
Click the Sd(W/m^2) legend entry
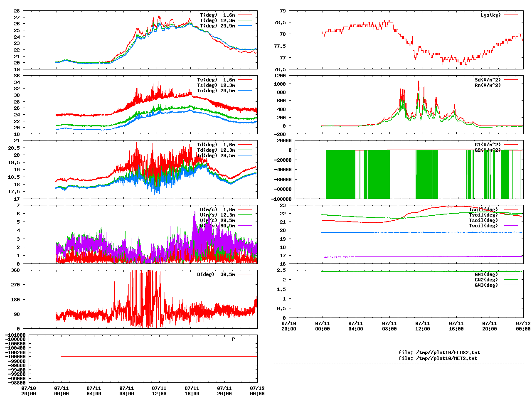pyautogui.click(x=488, y=80)
